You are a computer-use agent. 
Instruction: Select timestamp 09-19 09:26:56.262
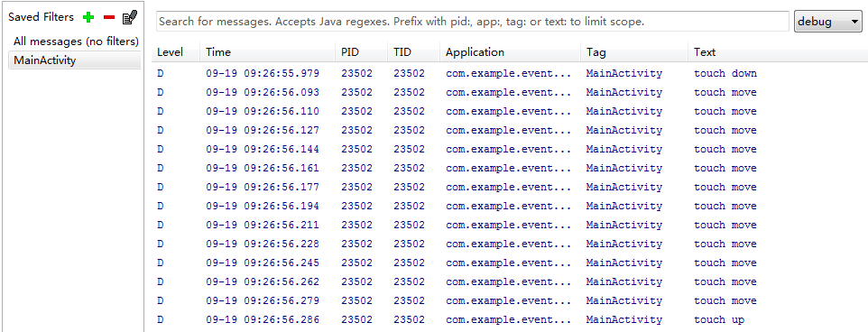tap(263, 281)
